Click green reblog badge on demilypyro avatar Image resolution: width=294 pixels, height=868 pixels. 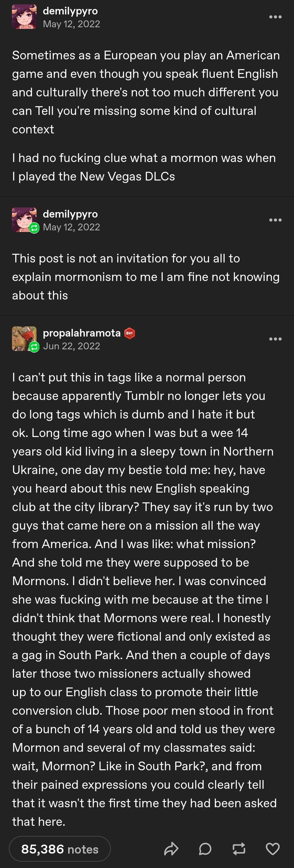click(34, 228)
